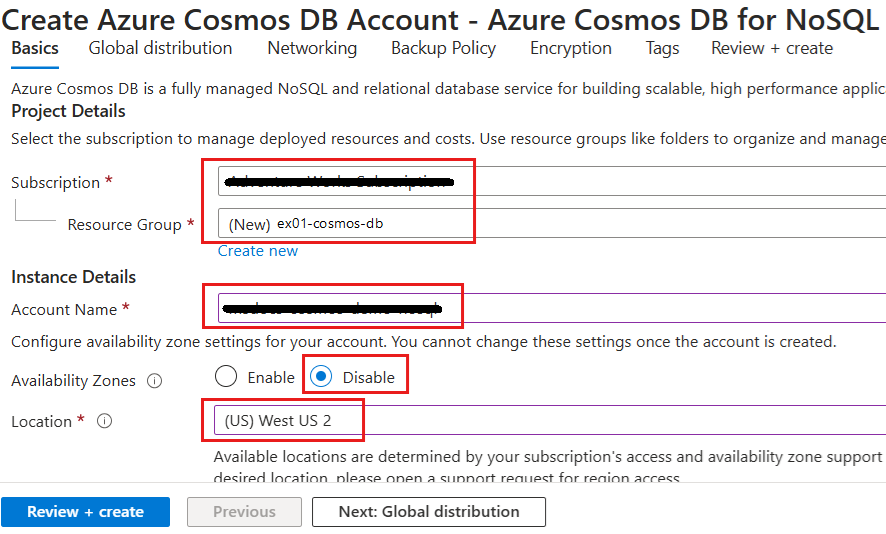Click the Previous button
This screenshot has width=886, height=534.
coord(244,512)
